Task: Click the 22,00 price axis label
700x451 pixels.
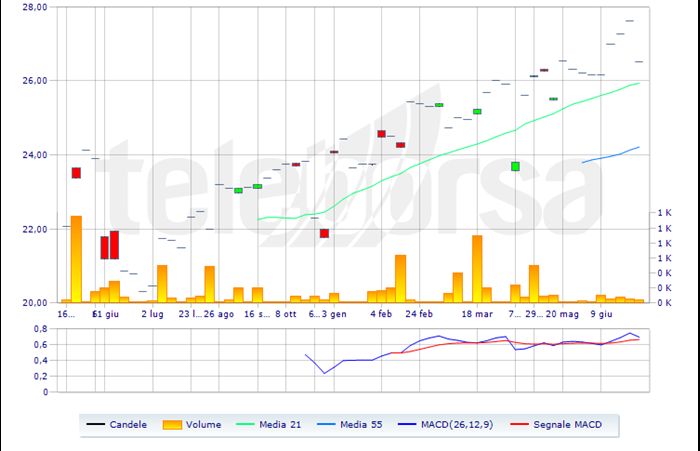Action: [35, 229]
